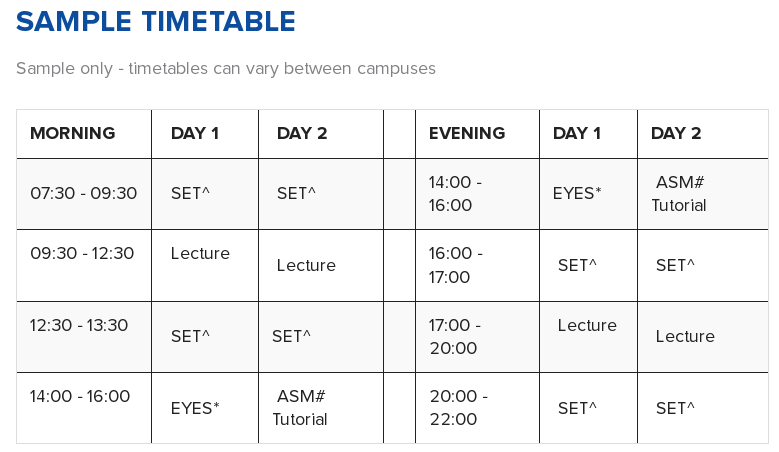Click the evening Day 1 EYES* cell
This screenshot has width=779, height=452.
[x=577, y=193]
